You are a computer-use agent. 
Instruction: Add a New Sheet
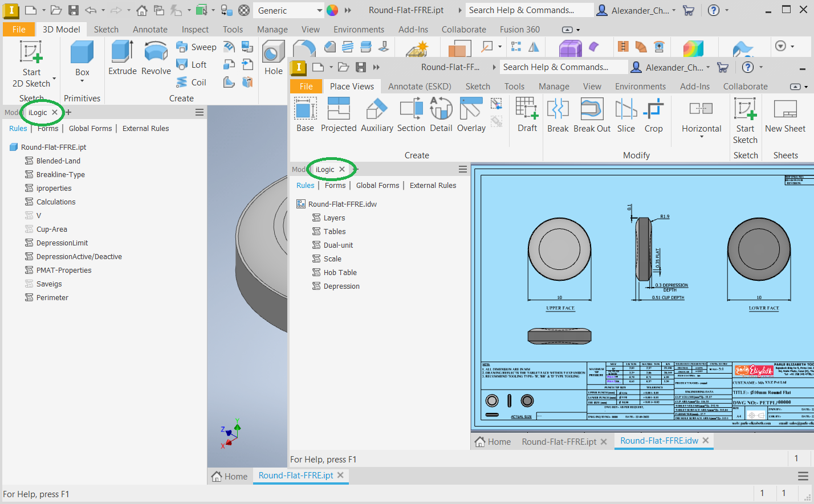coord(785,114)
